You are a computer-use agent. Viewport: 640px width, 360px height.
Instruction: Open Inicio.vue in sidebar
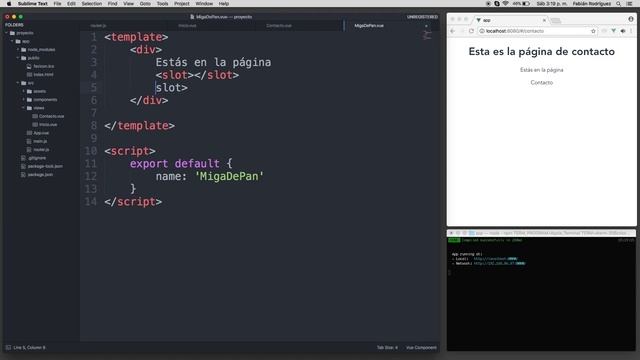click(x=48, y=124)
